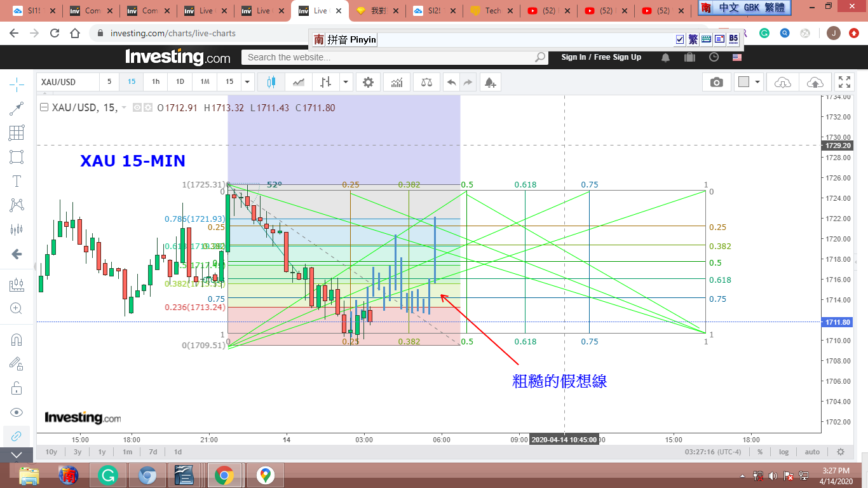Switch to the 1h timeframe
Viewport: 868px width, 488px height.
point(156,82)
